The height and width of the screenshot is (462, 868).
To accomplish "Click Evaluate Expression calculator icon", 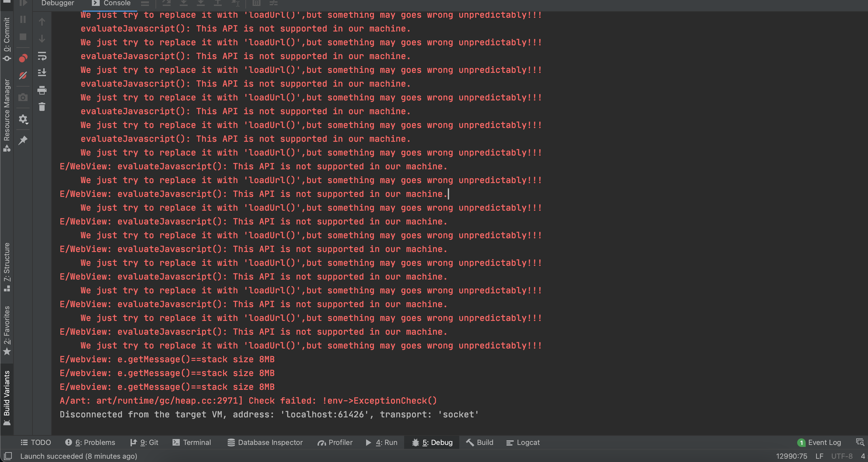I will coord(257,3).
